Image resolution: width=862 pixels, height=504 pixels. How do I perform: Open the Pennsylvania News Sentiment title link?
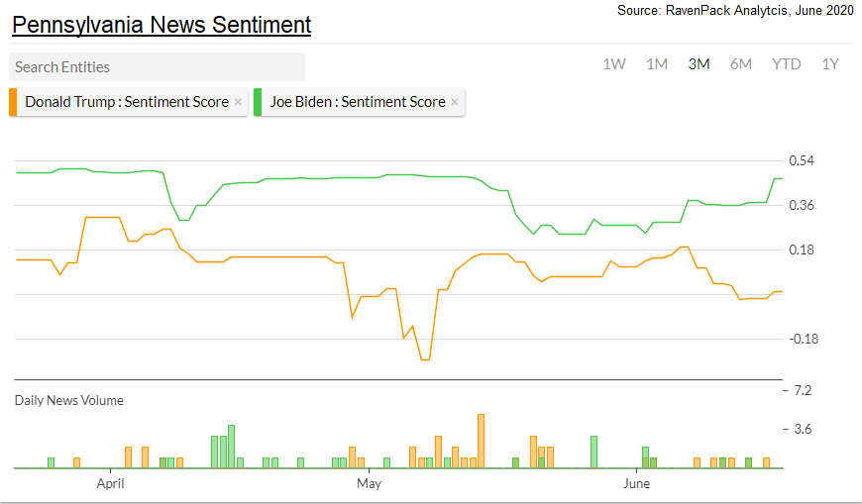[162, 24]
